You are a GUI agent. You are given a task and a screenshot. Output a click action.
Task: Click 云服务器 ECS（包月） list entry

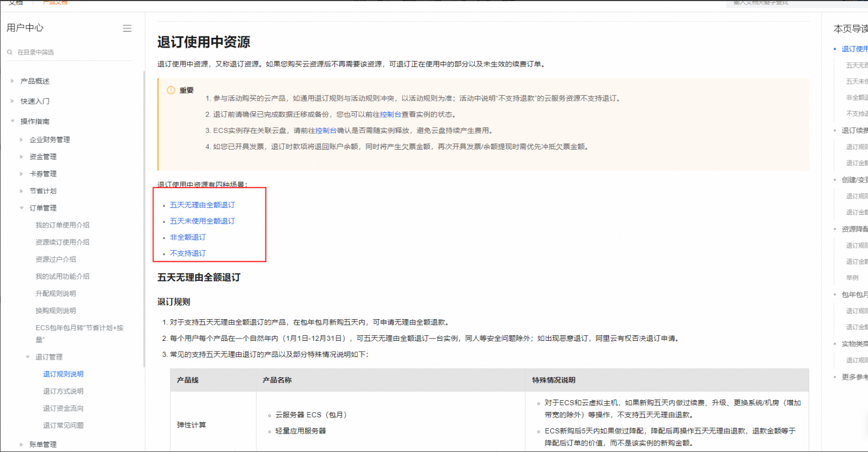[x=312, y=415]
